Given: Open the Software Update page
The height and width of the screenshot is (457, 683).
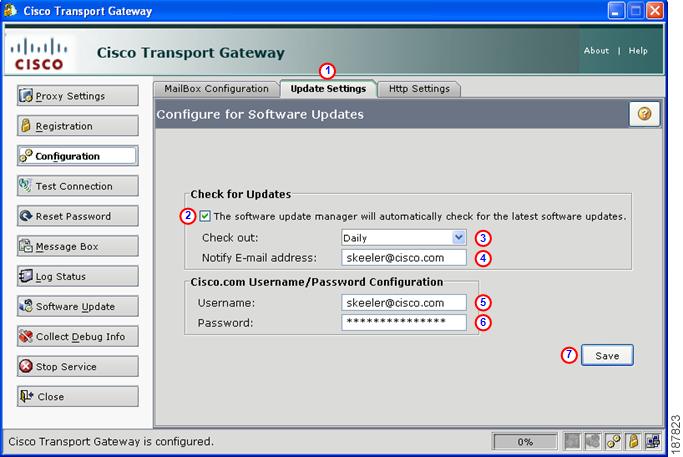Looking at the screenshot, I should click(78, 306).
